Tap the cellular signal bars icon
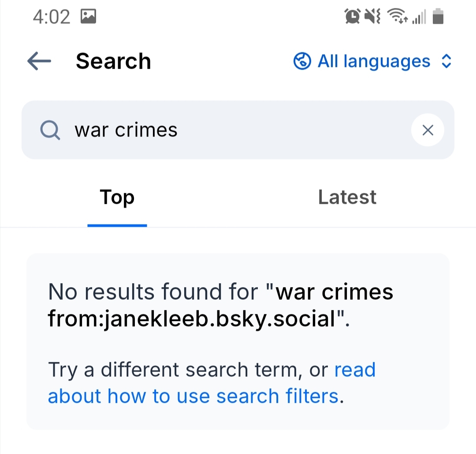This screenshot has width=476, height=454. coord(419,18)
